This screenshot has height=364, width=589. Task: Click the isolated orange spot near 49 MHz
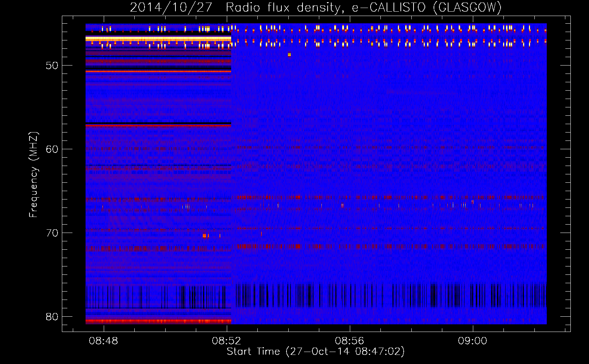click(x=289, y=55)
